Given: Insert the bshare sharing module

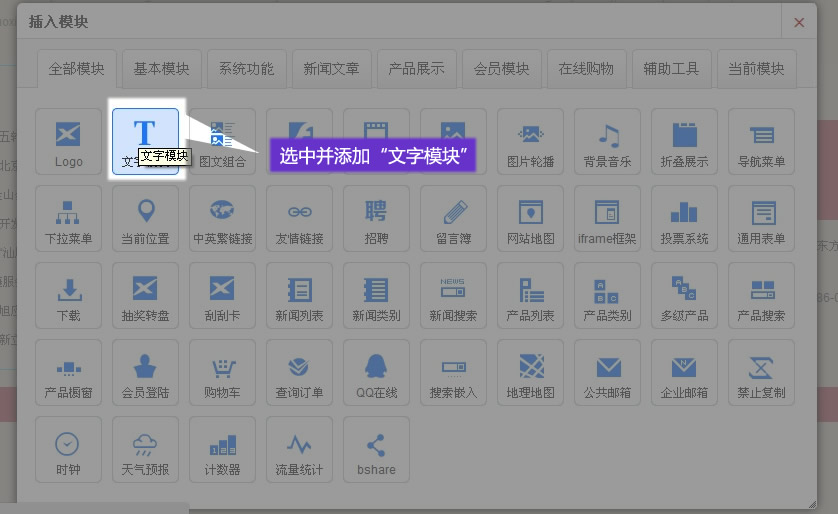Looking at the screenshot, I should click(376, 449).
